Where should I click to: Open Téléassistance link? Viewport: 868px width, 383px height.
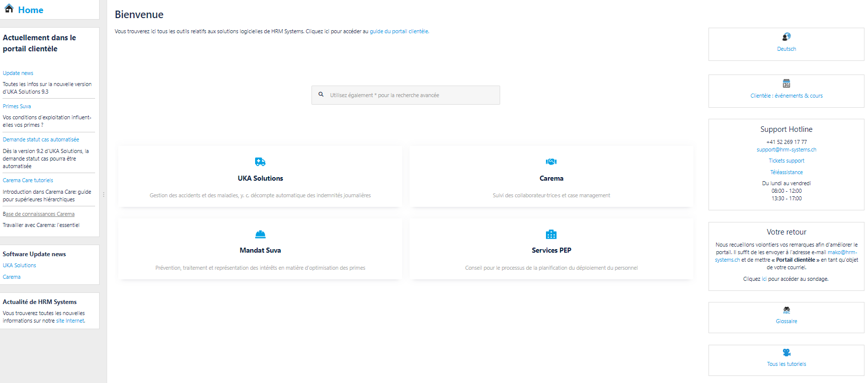pyautogui.click(x=786, y=172)
